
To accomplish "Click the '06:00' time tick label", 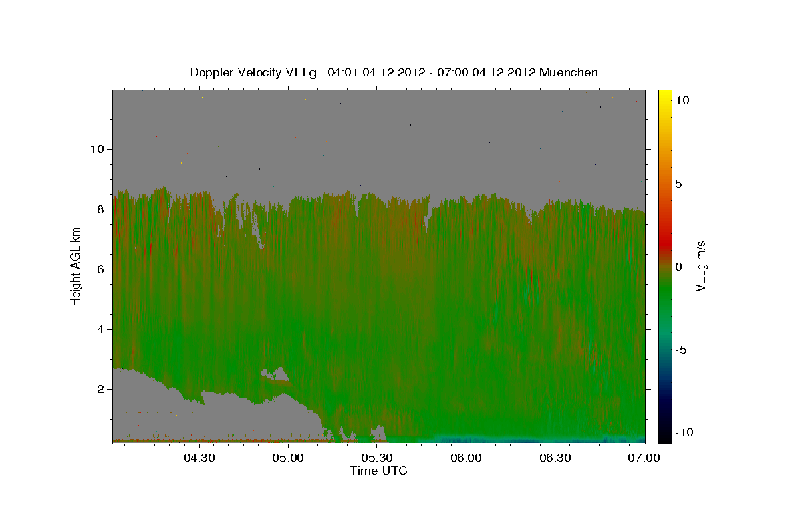I will point(466,458).
